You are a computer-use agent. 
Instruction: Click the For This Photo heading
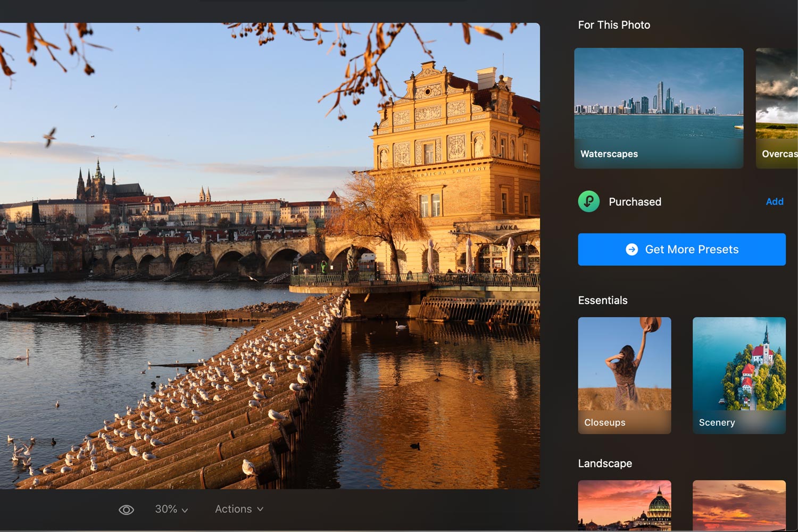614,25
